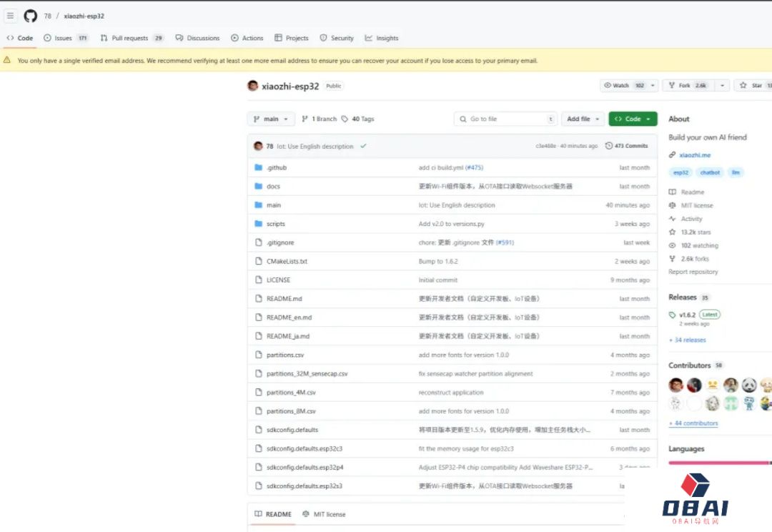
Task: Fork the repository
Action: click(x=689, y=85)
